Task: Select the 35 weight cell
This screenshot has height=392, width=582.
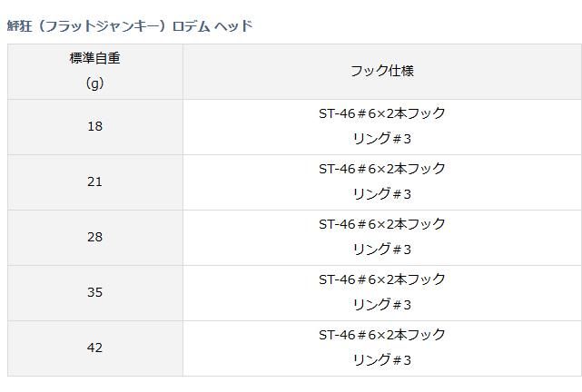Action: coord(94,292)
